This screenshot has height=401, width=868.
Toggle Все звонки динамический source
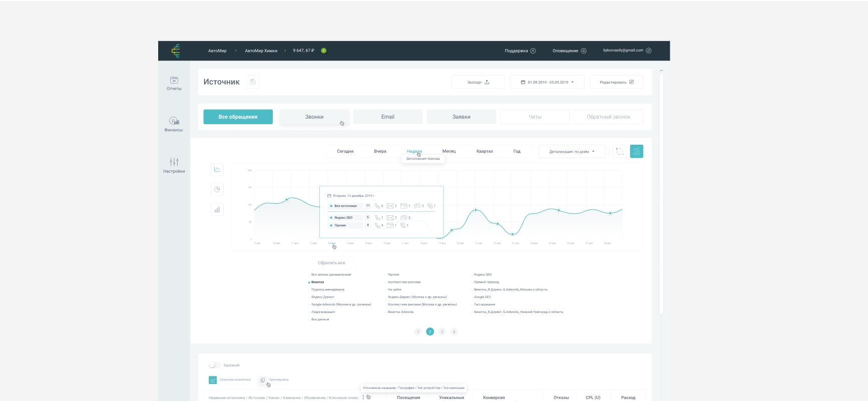330,274
